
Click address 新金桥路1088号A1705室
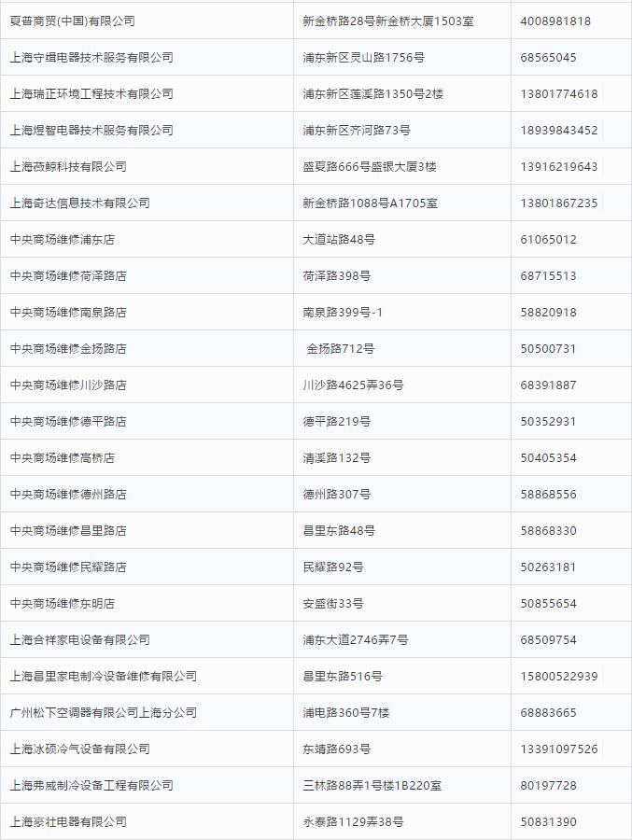tap(370, 203)
